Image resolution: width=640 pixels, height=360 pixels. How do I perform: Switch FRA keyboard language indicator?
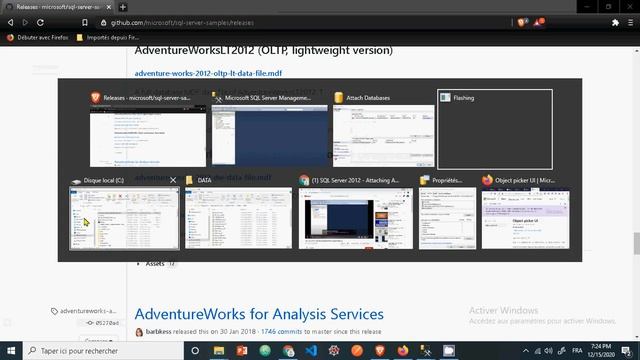577,351
